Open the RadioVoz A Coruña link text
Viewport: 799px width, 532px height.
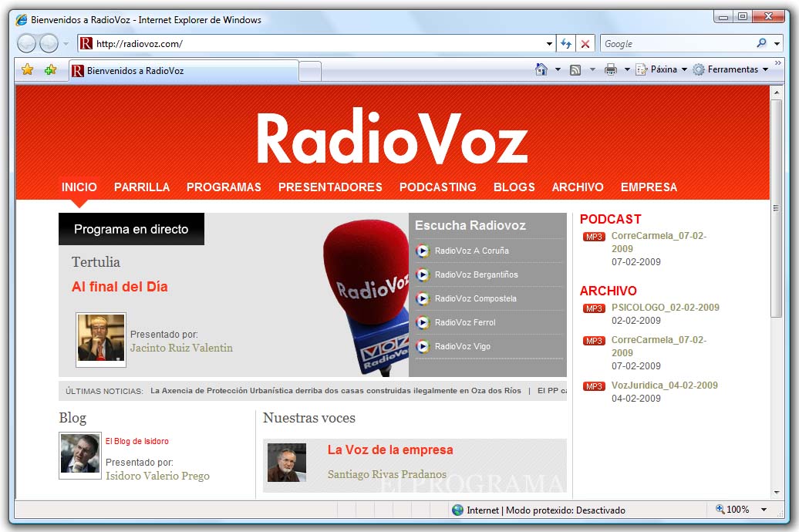472,251
